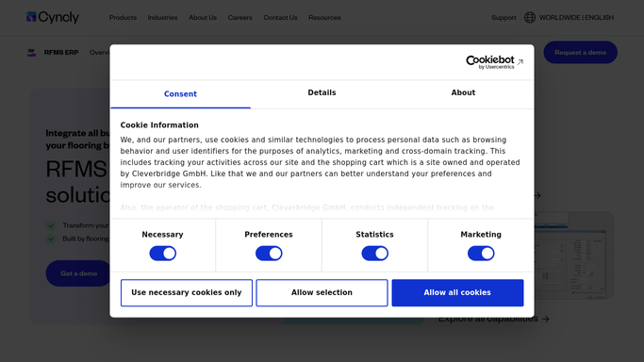Click the globe language icon
Screen dimensions: 644x362
tap(529, 18)
